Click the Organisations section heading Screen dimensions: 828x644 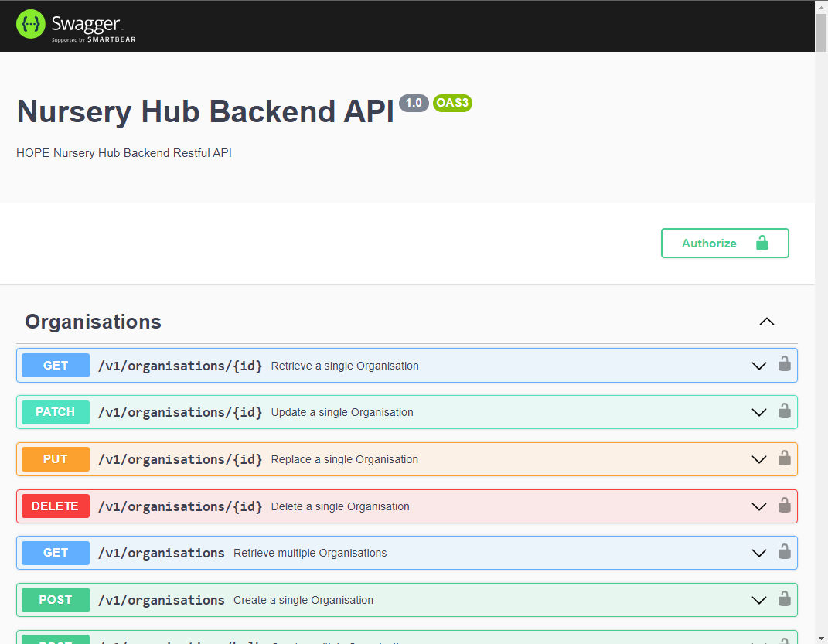tap(93, 322)
